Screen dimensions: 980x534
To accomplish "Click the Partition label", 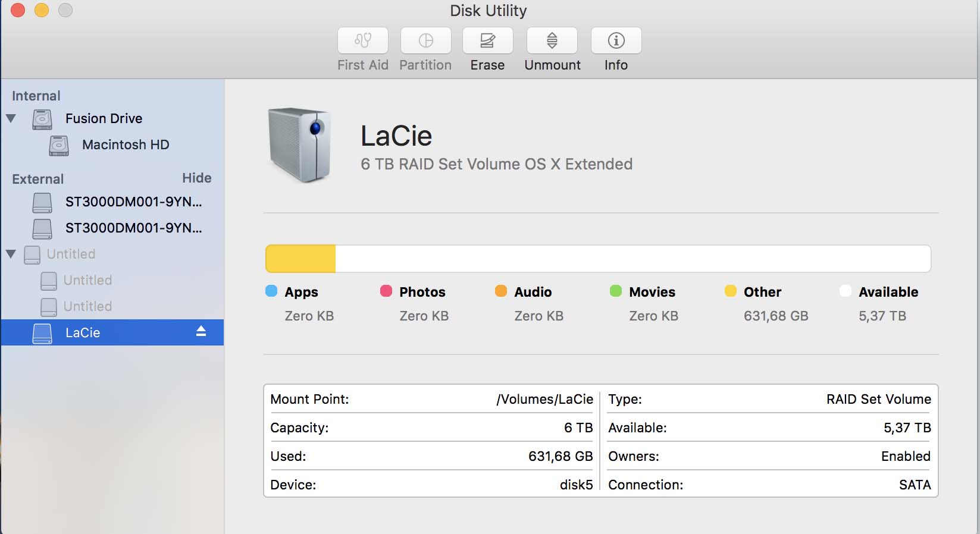I will 425,65.
